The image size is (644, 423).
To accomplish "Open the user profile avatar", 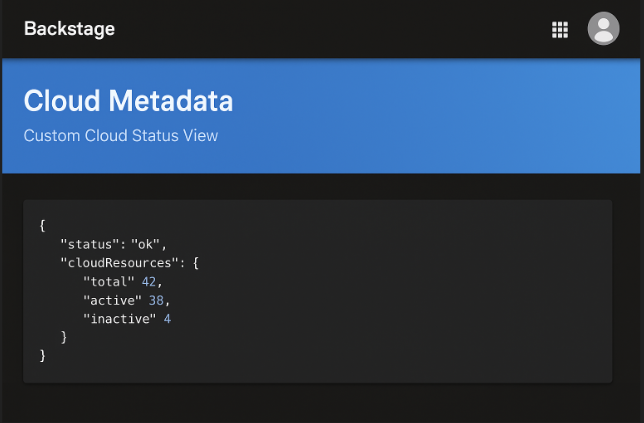I will tap(603, 28).
